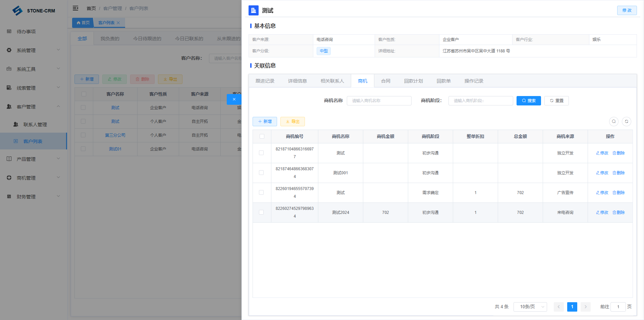Switch to the 相关联系人 tab
Screen dimensions: 644x320
click(x=332, y=81)
